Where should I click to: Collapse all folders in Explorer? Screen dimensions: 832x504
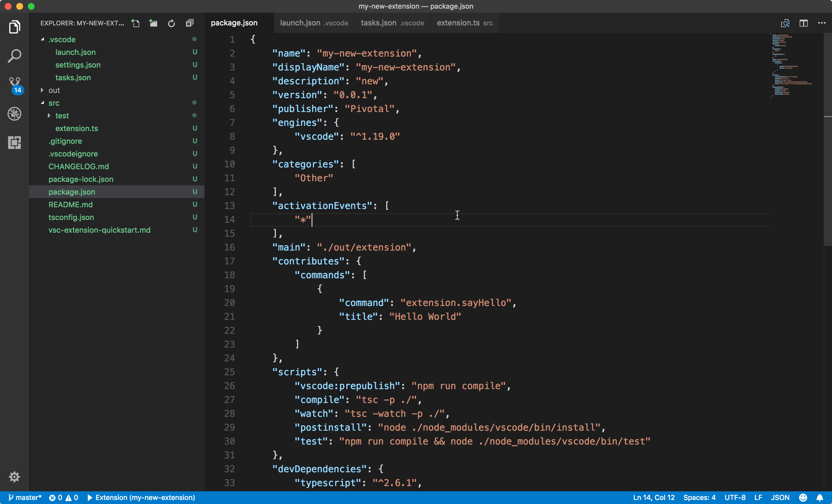(190, 23)
